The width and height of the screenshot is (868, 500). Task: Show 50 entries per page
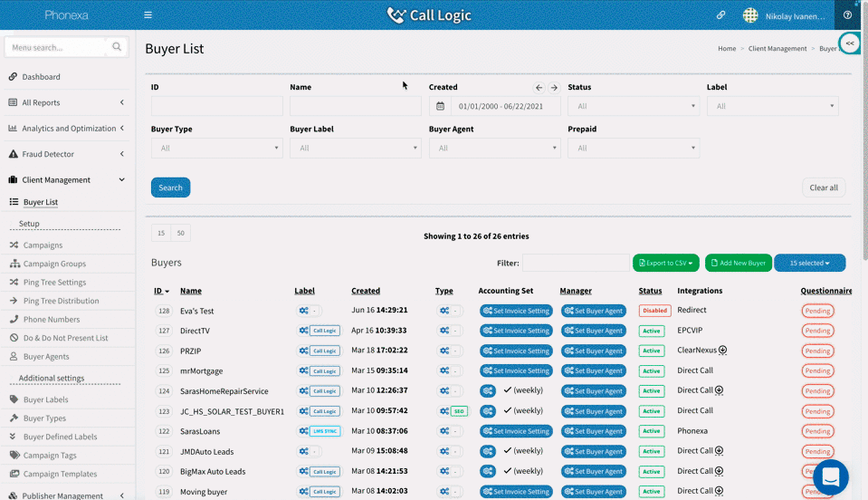[180, 233]
